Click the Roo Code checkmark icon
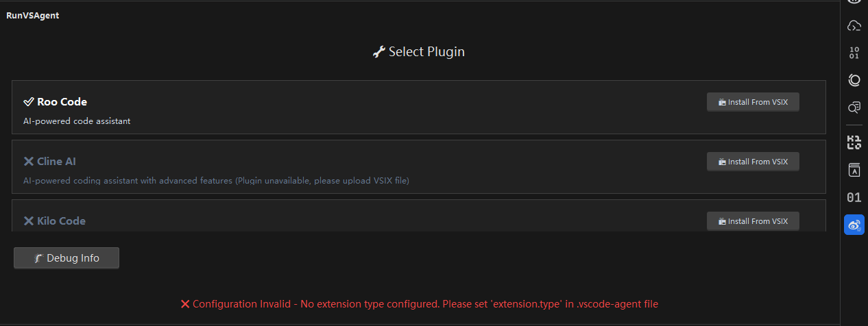868x326 pixels. pyautogui.click(x=29, y=101)
